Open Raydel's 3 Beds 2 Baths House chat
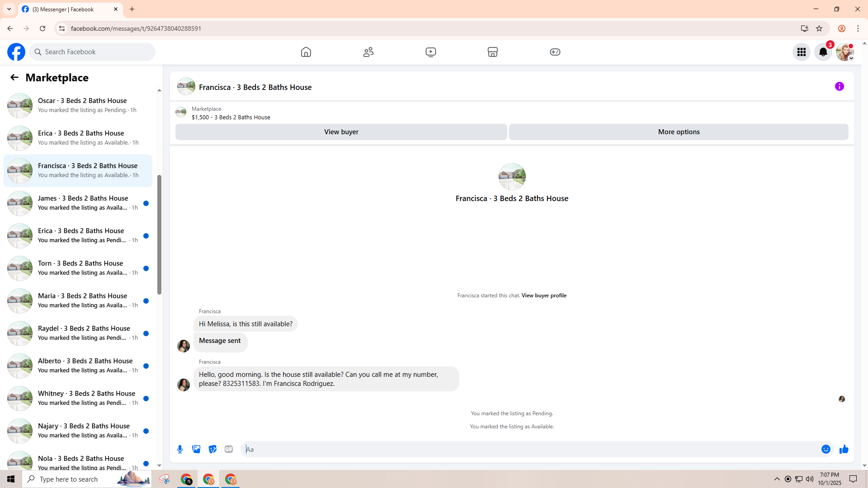 coord(78,333)
